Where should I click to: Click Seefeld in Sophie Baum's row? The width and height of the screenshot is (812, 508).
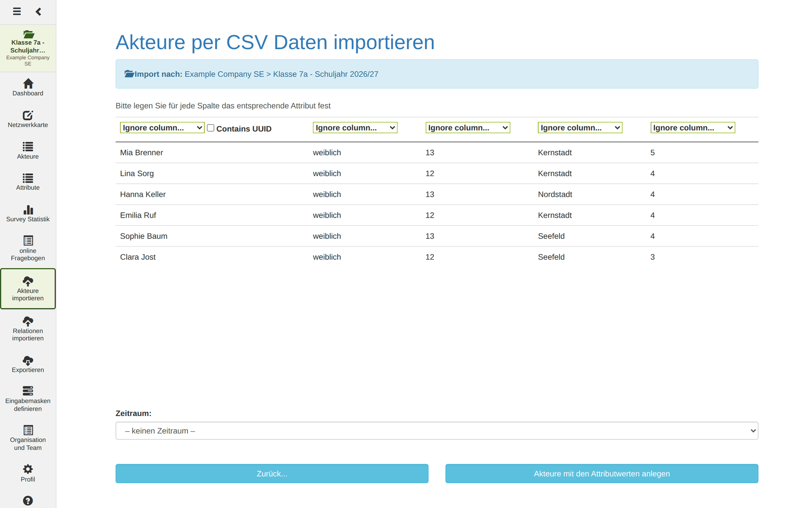click(551, 236)
